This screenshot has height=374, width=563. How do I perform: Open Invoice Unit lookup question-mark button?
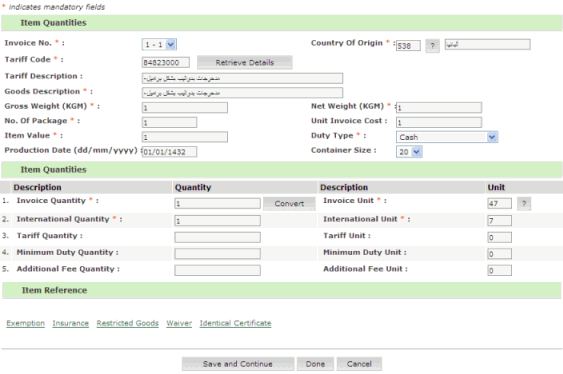524,204
